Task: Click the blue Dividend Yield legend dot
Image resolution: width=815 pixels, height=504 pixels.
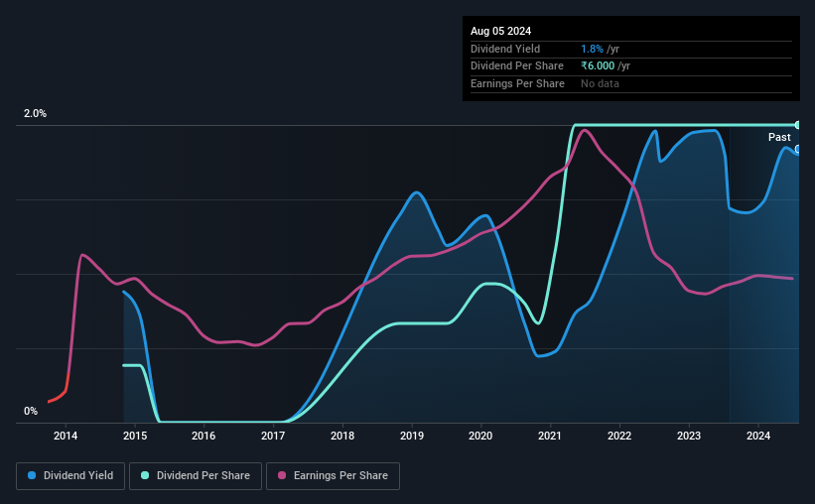Action: 32,475
